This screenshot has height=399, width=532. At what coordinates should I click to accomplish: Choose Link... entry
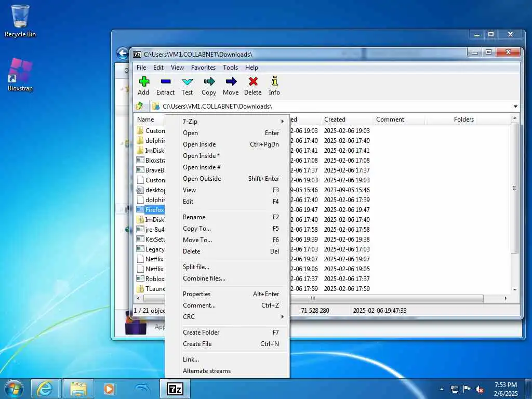click(x=228, y=360)
